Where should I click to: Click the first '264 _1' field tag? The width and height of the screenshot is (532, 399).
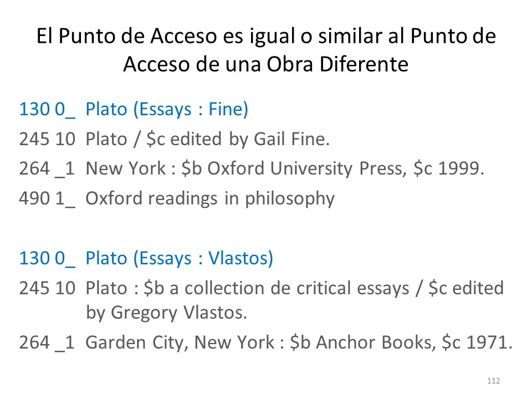point(47,168)
